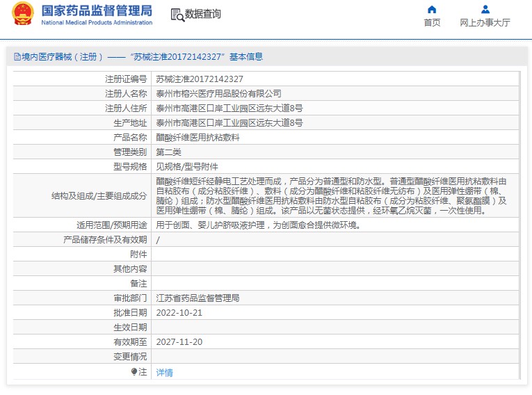Click the 结构及组成/主要组成成分 label

[x=99, y=196]
